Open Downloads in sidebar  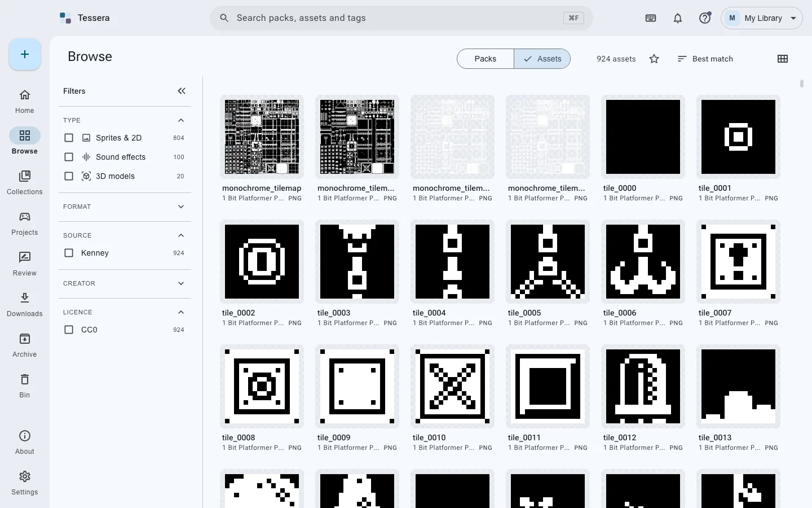tap(25, 305)
